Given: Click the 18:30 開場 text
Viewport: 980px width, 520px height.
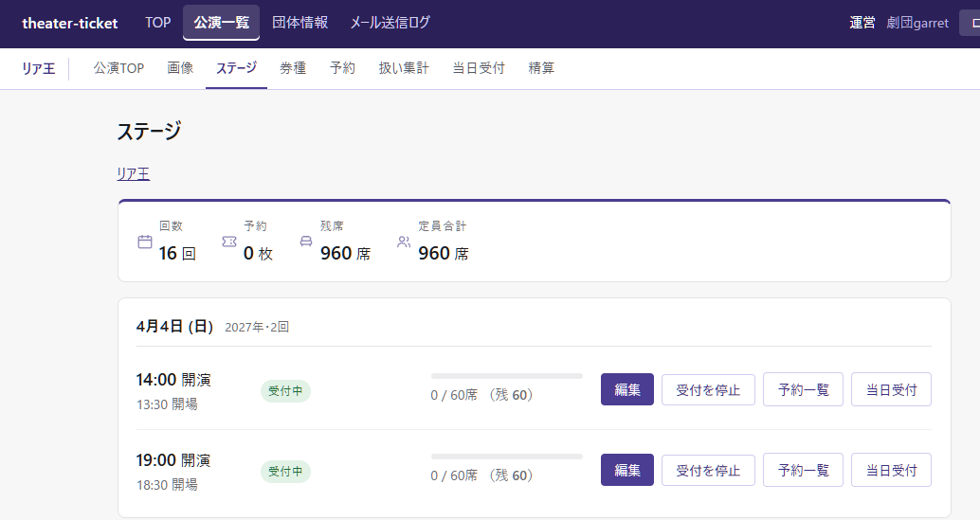Looking at the screenshot, I should pyautogui.click(x=167, y=485).
